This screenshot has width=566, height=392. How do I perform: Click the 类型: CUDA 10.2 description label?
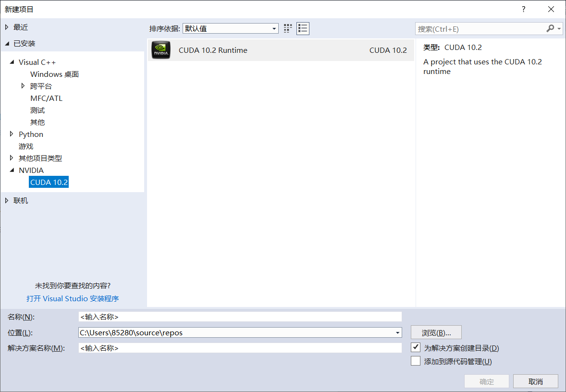pos(453,47)
